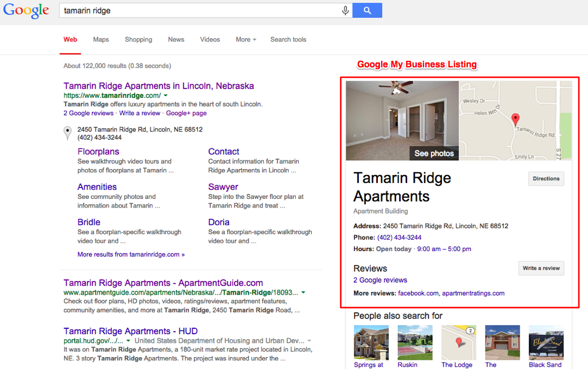The width and height of the screenshot is (588, 369).
Task: Click the Apartment Building category text
Action: click(x=381, y=211)
